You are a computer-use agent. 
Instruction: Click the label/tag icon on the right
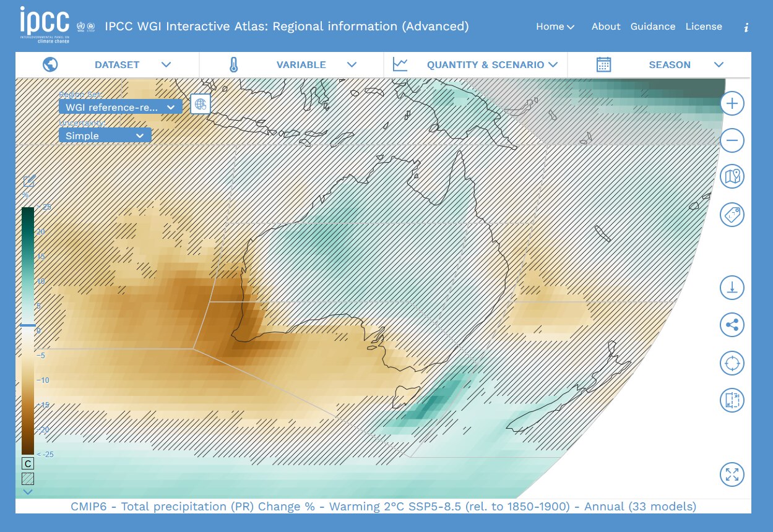point(732,213)
